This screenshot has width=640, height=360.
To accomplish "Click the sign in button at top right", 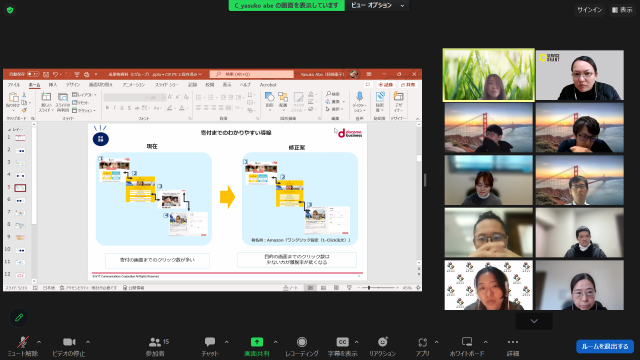I will 589,10.
